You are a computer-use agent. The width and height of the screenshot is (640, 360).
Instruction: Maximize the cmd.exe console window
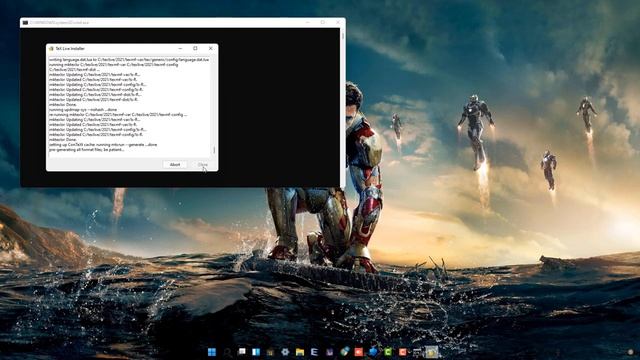323,22
